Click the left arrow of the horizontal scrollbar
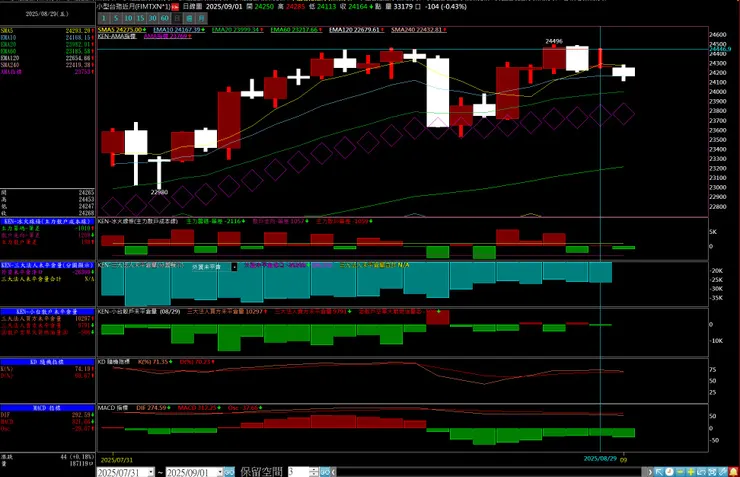 point(334,472)
